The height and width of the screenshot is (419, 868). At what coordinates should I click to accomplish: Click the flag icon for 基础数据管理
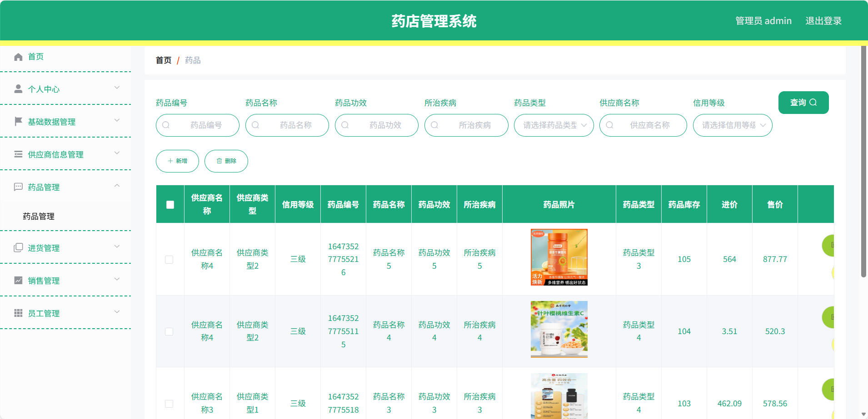(18, 122)
